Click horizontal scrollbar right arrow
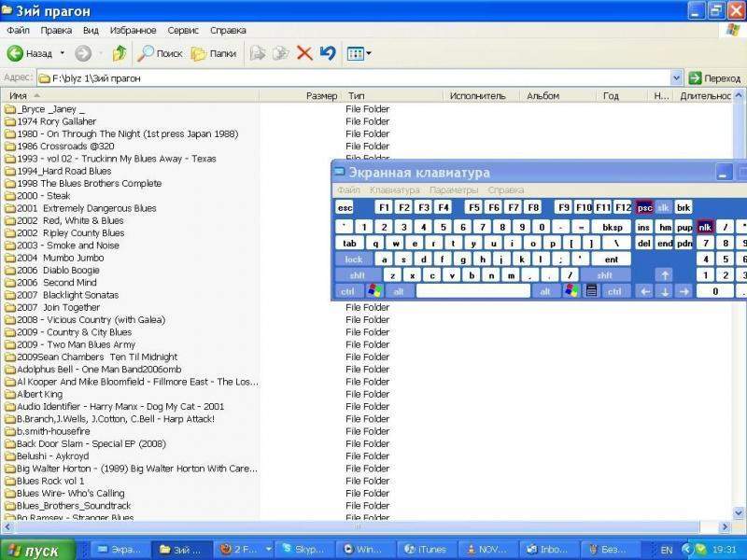Screen dimensions: 747x560 click(x=725, y=526)
